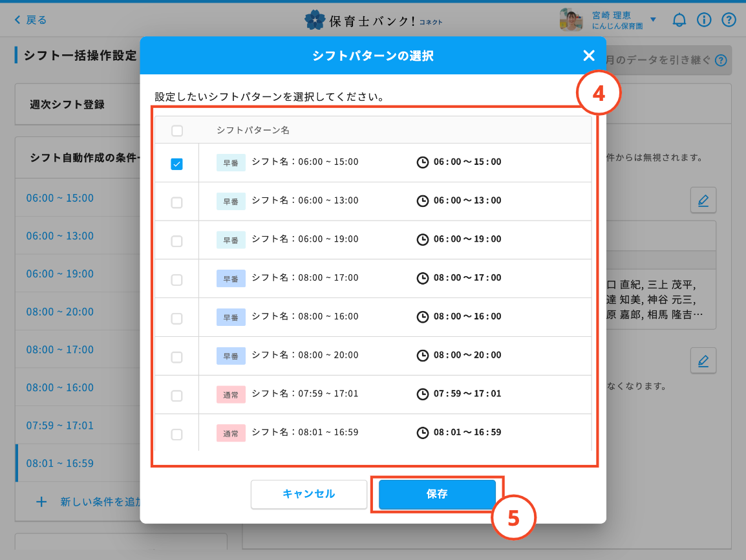
Task: Click the help question mark icon in header
Action: (x=729, y=20)
